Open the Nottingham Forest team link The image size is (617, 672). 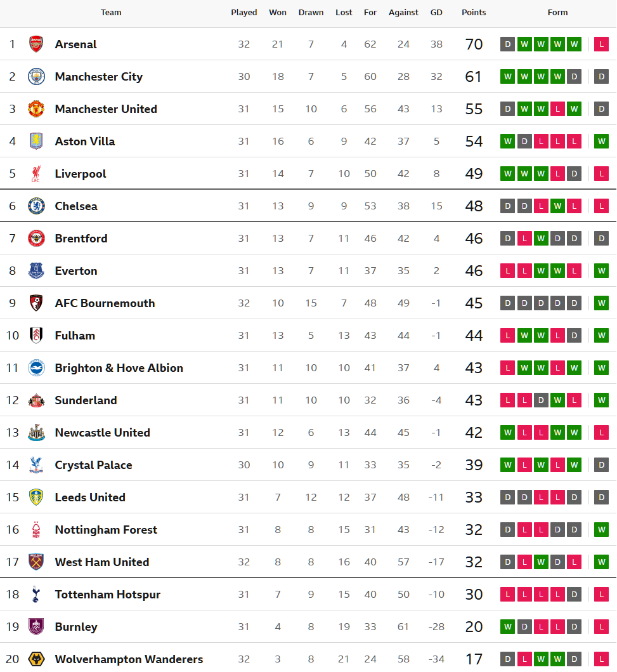106,530
